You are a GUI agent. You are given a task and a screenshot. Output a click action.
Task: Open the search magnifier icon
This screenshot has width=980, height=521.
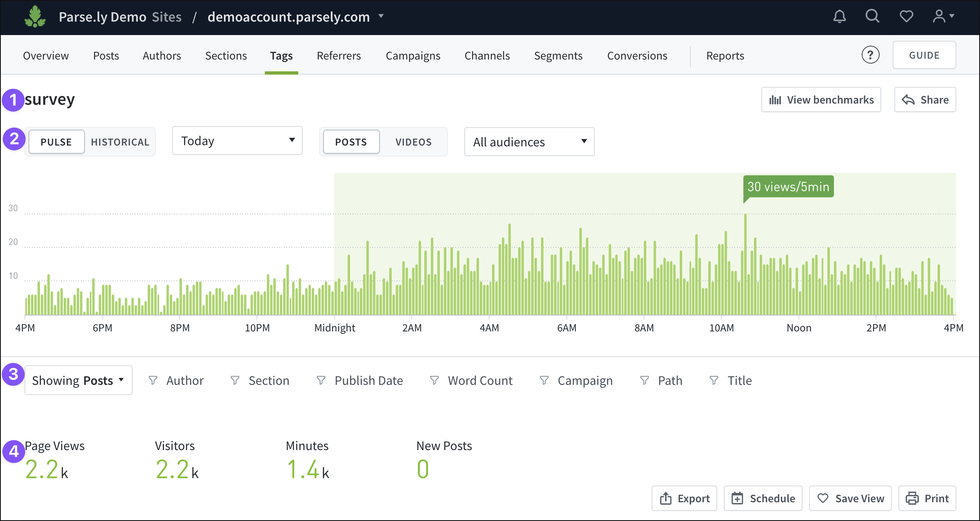[872, 16]
